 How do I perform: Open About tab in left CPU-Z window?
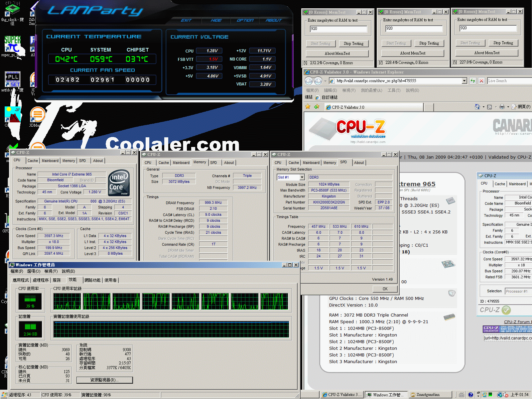(x=98, y=161)
